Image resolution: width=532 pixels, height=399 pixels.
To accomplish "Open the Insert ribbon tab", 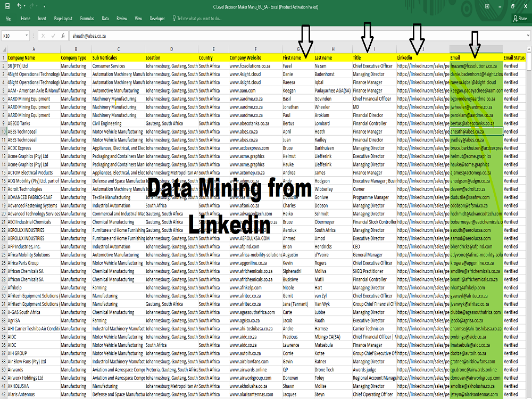I will [42, 18].
